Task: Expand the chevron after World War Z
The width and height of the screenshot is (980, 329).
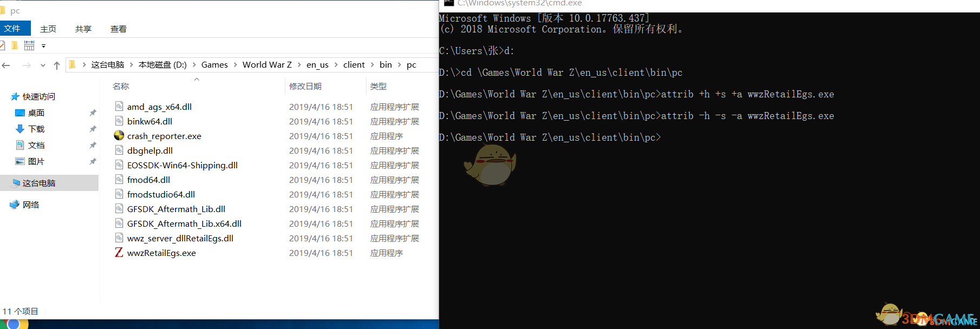Action: click(x=299, y=65)
